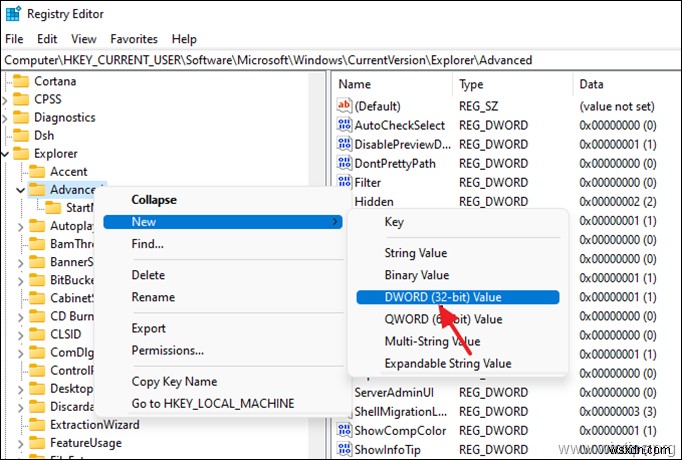Choose Go to HKEY_LOCAL_MACHINE

223,403
